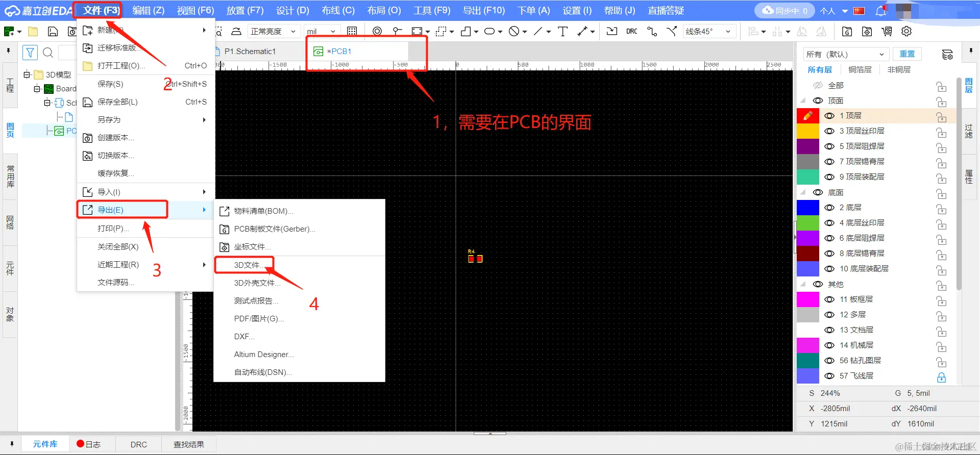Click the lock icon for 1 顶层

942,117
